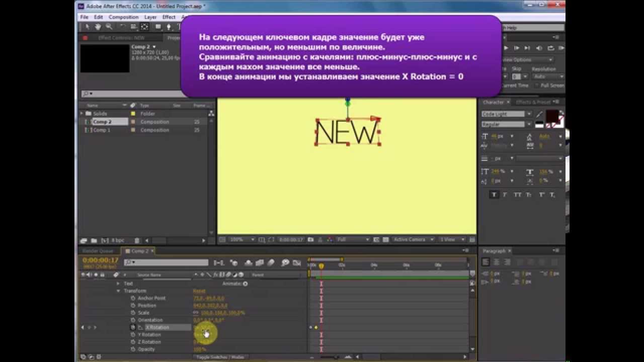This screenshot has width=644, height=362.
Task: Enable Frame Blending icon in timeline
Action: (260, 262)
